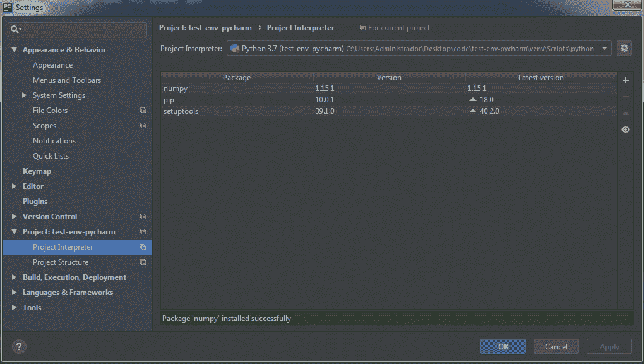Open the Project Interpreter dropdown
Viewport: 644px width, 364px height.
[604, 49]
